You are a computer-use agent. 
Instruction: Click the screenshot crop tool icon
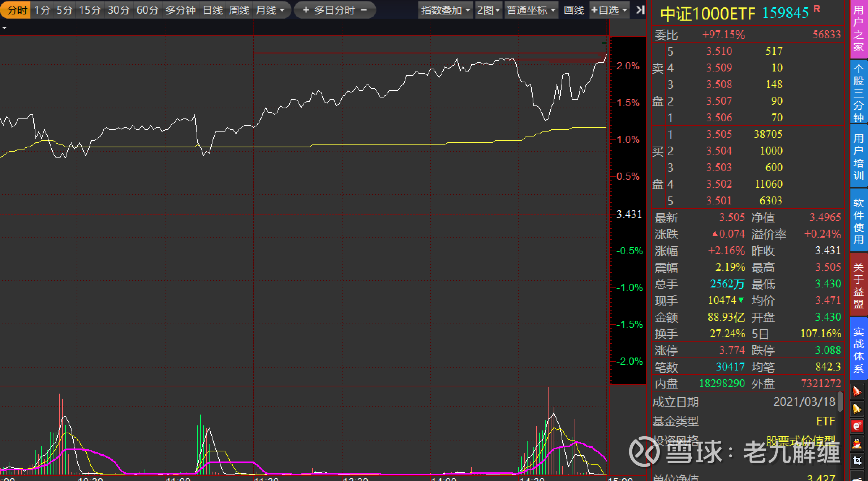coord(857,460)
